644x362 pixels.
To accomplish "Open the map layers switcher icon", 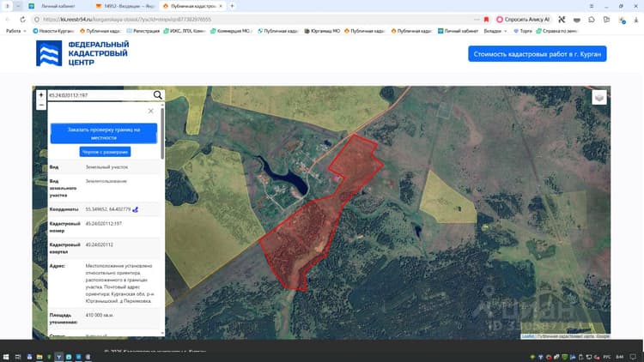I will tap(599, 98).
